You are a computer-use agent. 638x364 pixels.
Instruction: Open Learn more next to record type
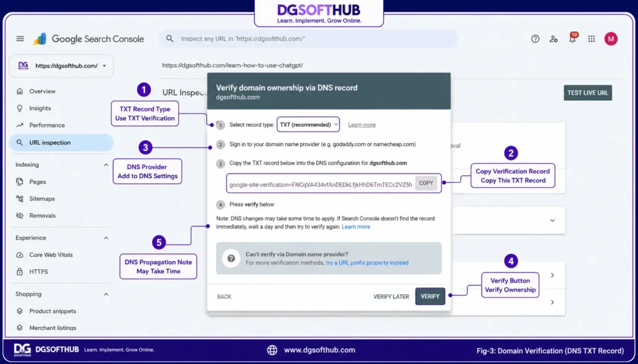coord(362,124)
